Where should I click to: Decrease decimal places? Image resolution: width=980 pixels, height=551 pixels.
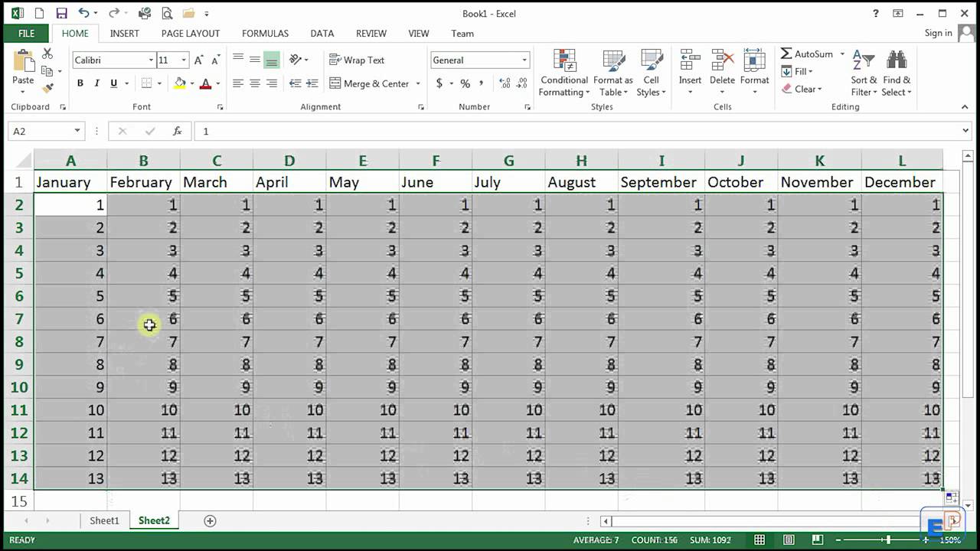tap(523, 83)
